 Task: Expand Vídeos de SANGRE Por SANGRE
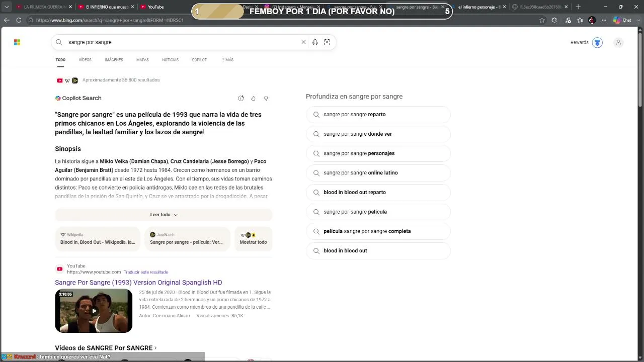pos(106,348)
